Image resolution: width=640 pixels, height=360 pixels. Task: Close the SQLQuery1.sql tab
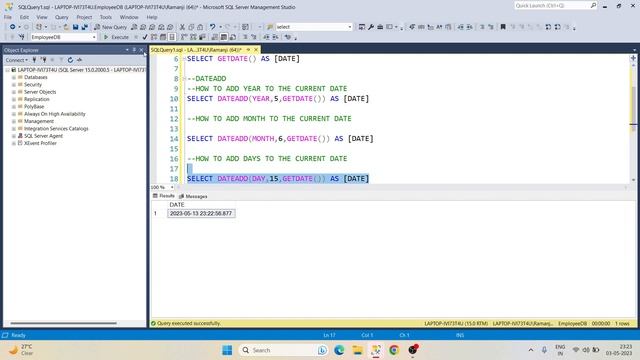256,50
